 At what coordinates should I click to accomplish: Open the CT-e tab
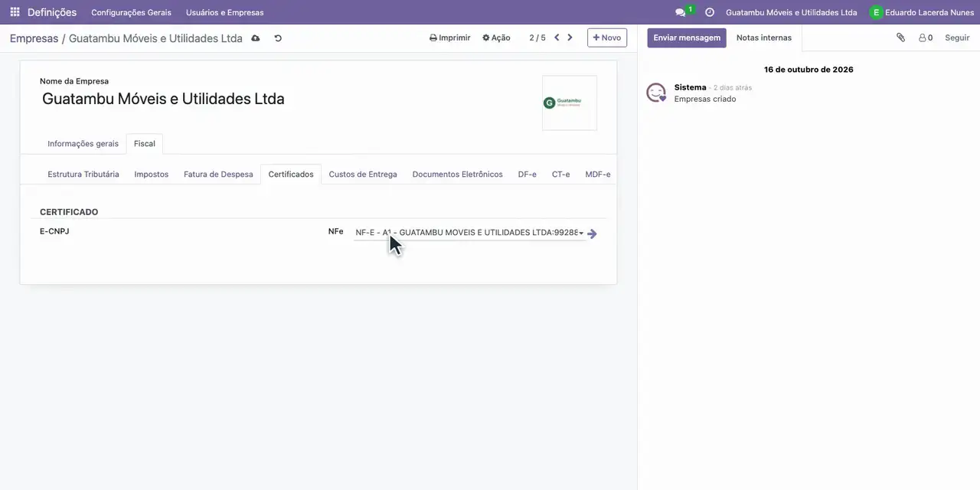point(561,175)
